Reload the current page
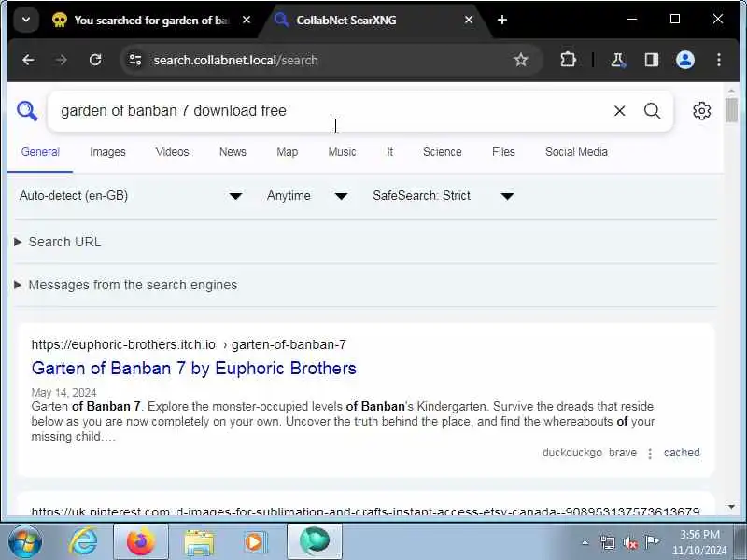The width and height of the screenshot is (747, 560). click(x=95, y=60)
